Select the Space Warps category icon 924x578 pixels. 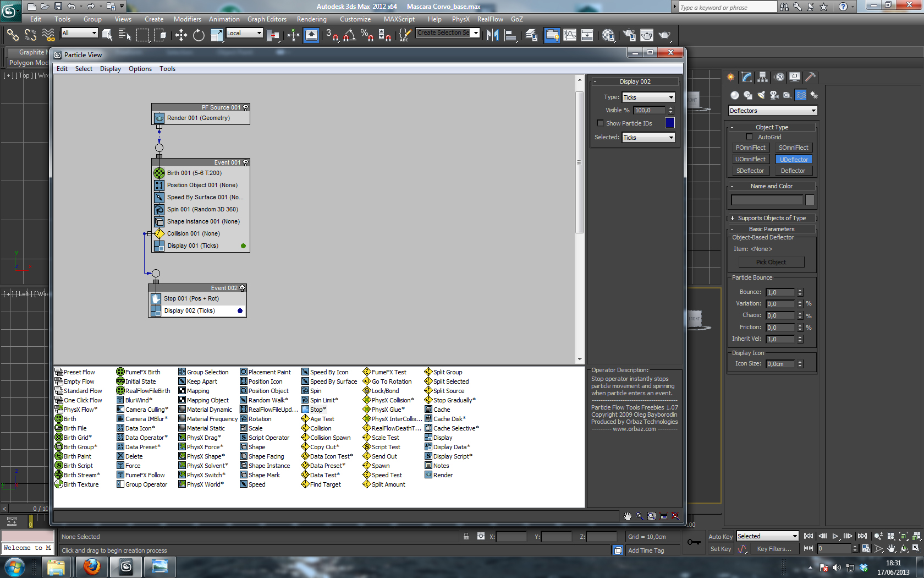point(801,95)
